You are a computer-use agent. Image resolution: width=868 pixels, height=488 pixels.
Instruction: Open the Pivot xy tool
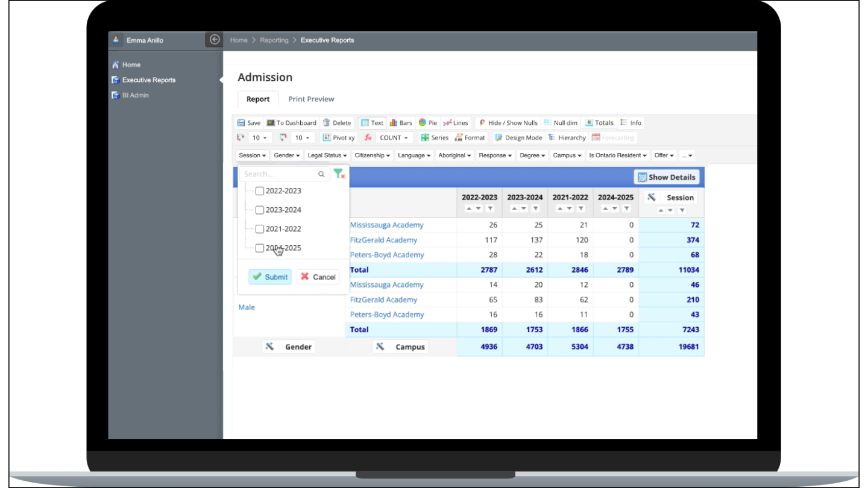point(338,137)
